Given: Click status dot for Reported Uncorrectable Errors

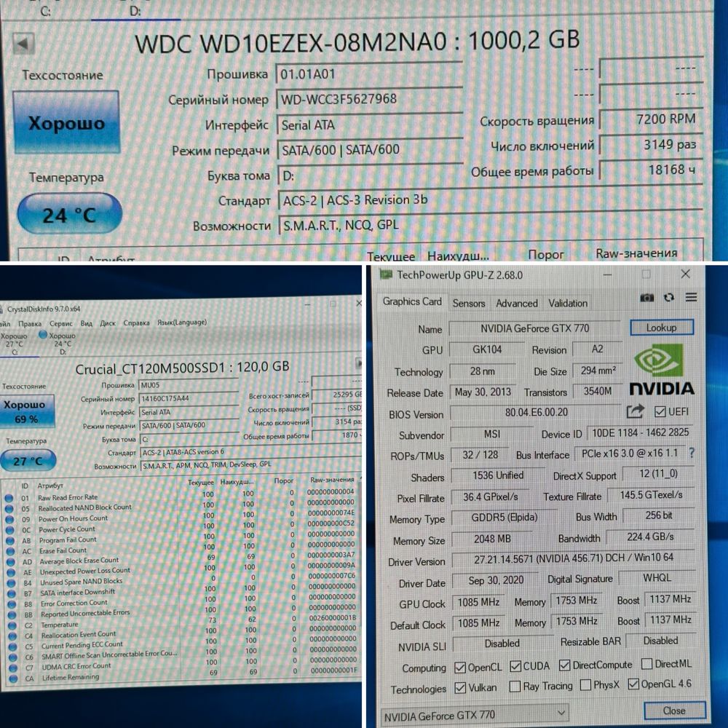Looking at the screenshot, I should 12,615.
